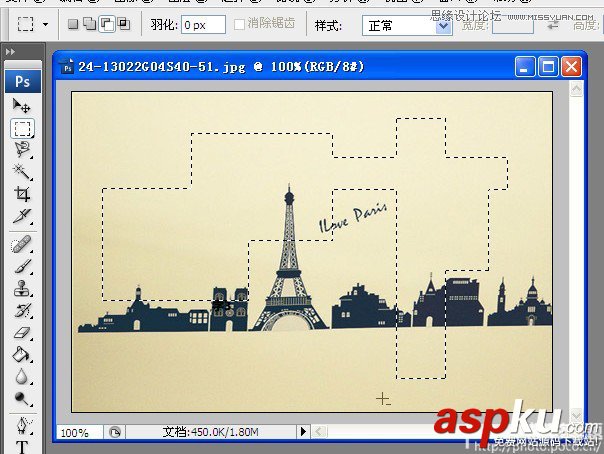The height and width of the screenshot is (454, 604).
Task: Choose Add to Selection mode button
Action: point(90,25)
